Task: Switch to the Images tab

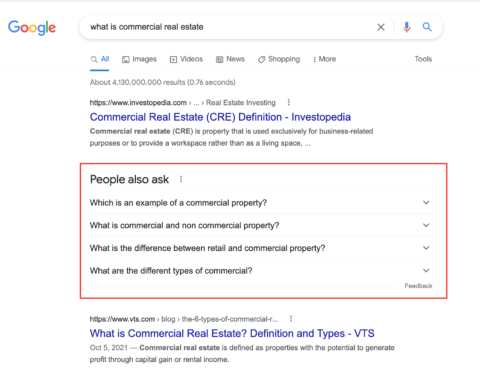Action: pyautogui.click(x=139, y=59)
